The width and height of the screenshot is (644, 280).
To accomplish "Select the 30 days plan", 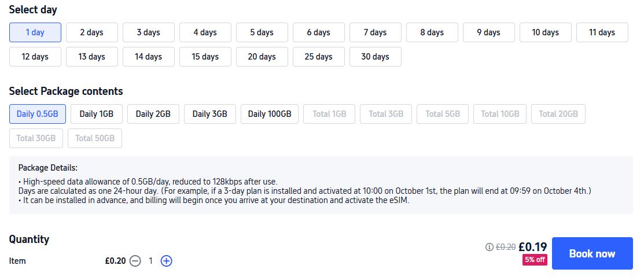I will (x=375, y=57).
